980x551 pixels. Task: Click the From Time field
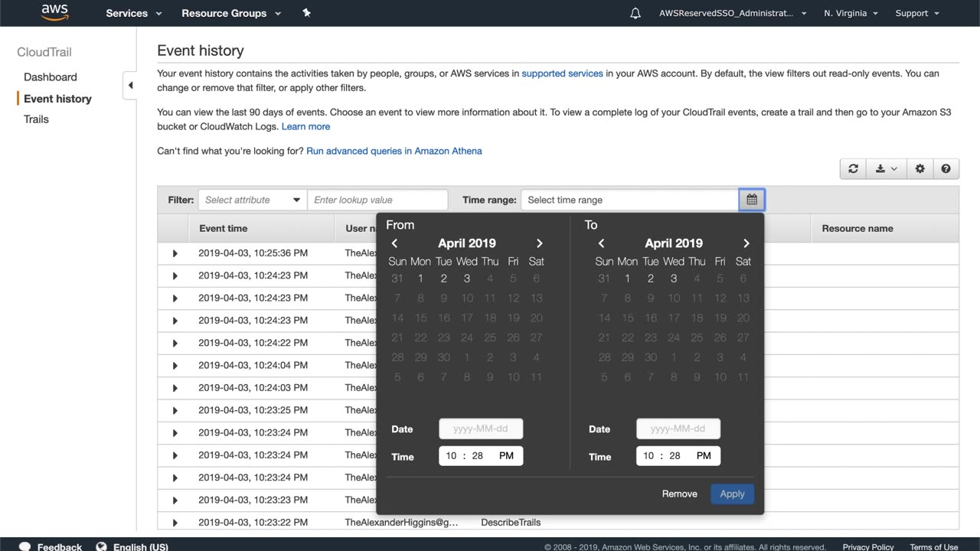click(481, 456)
